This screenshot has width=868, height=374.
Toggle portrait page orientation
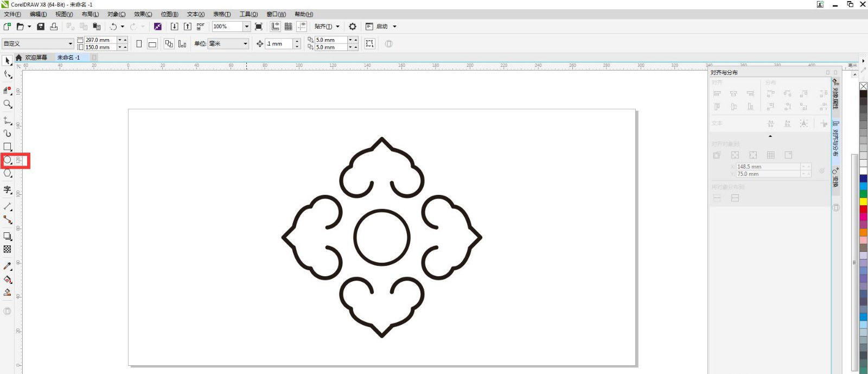click(x=139, y=44)
